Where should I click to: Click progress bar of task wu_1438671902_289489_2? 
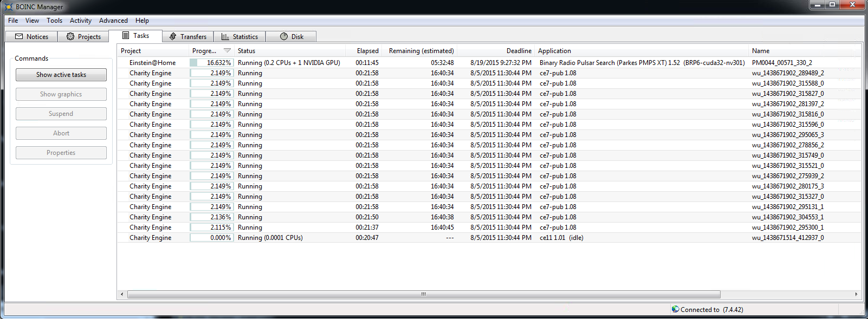[x=211, y=73]
